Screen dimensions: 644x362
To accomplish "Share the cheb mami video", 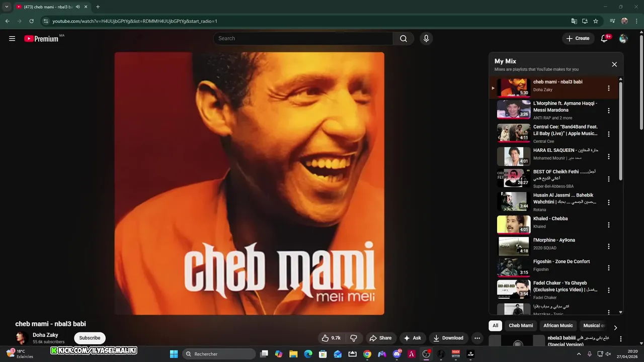I will 380,338.
